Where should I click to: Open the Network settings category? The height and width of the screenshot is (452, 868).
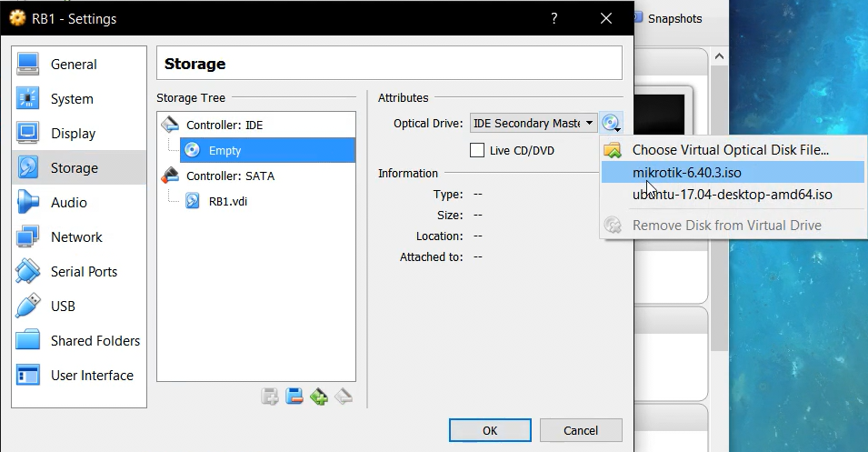coord(79,236)
